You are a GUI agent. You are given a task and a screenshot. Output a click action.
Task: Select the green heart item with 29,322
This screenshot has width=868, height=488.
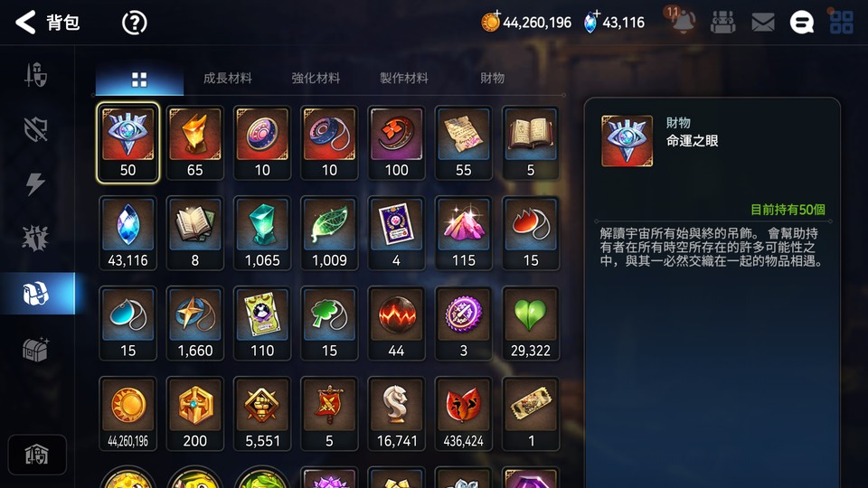[x=531, y=324]
